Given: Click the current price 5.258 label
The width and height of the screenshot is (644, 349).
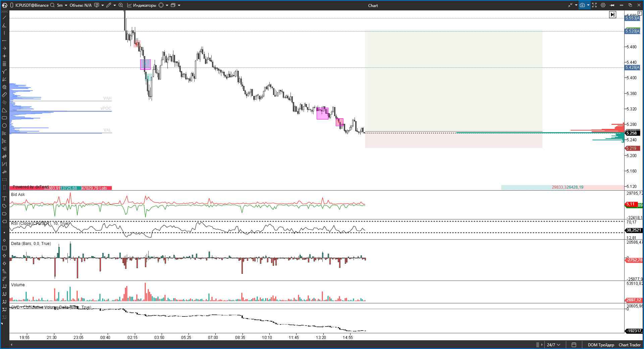Looking at the screenshot, I should [x=633, y=133].
